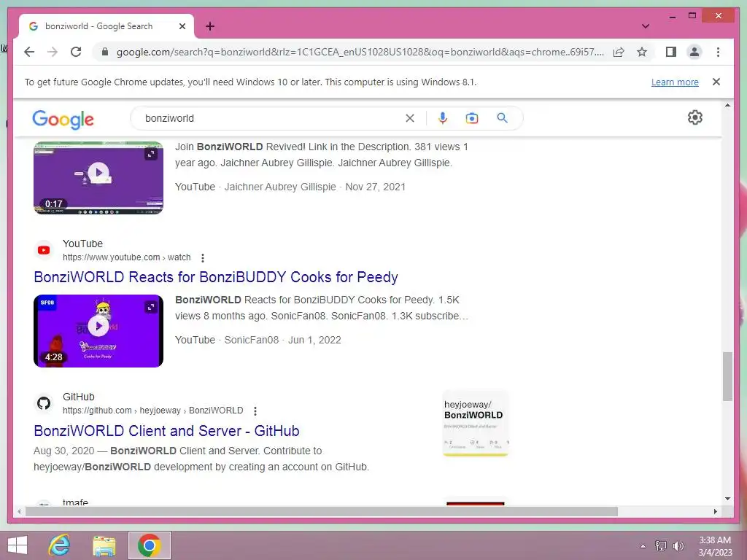
Task: Follow the Learn more link
Action: [675, 82]
